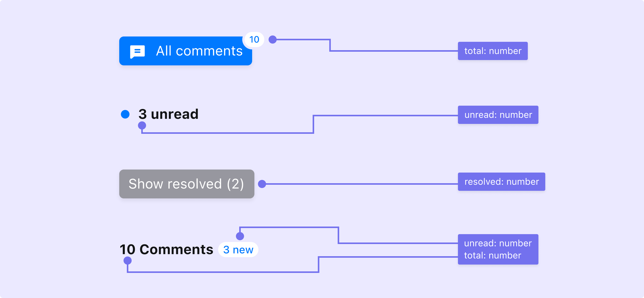Image resolution: width=644 pixels, height=298 pixels.
Task: Click the purple dot beside Show resolved
Action: pos(262,184)
